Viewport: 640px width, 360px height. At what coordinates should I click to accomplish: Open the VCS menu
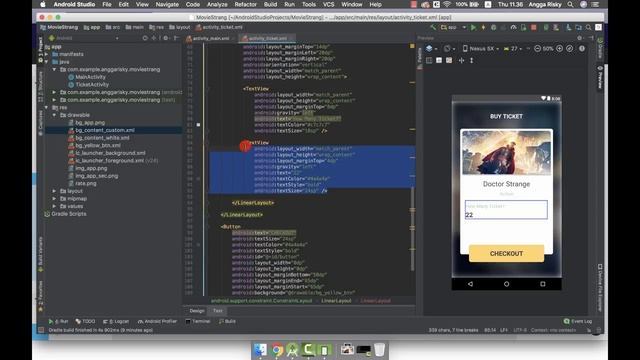329,4
